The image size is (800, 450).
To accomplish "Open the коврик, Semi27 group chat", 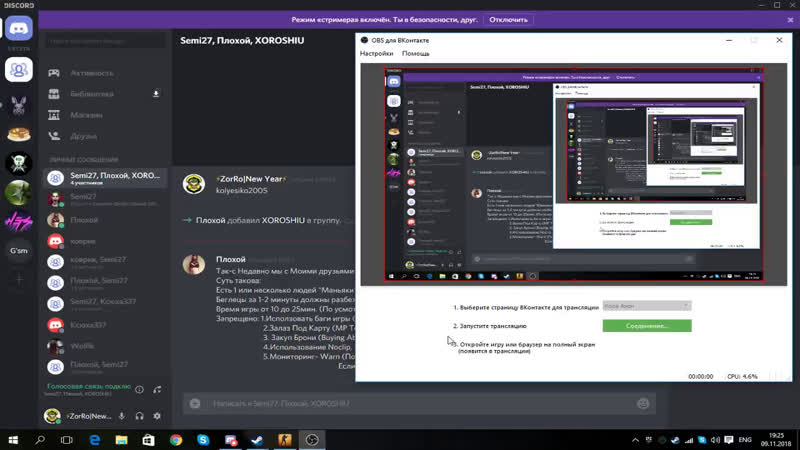I will point(105,262).
